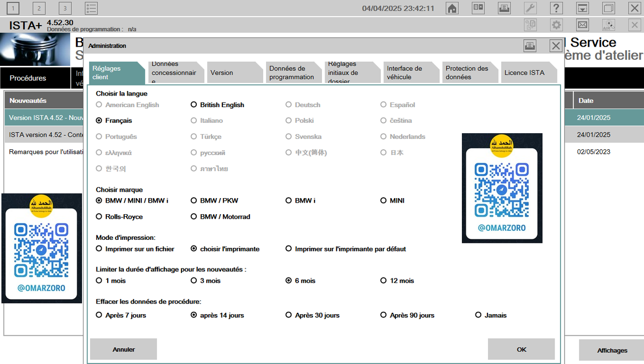The height and width of the screenshot is (364, 644).
Task: Open help with the question mark icon
Action: (556, 8)
